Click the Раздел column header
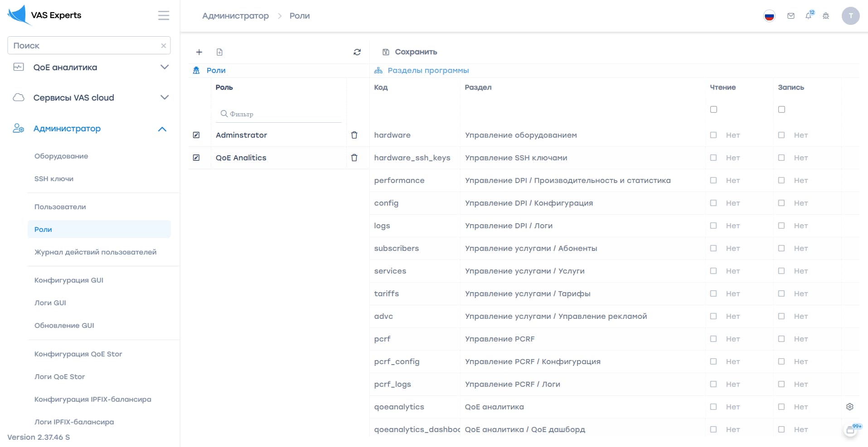 point(478,87)
